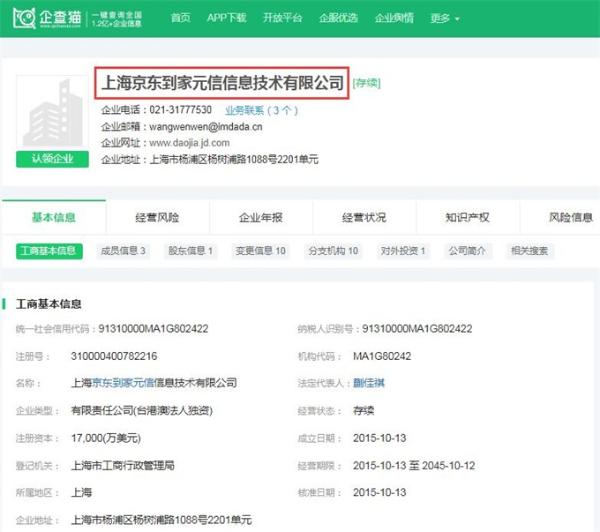Select the 工商基本信息 sub-tab
Image resolution: width=600 pixels, height=532 pixels.
(49, 251)
